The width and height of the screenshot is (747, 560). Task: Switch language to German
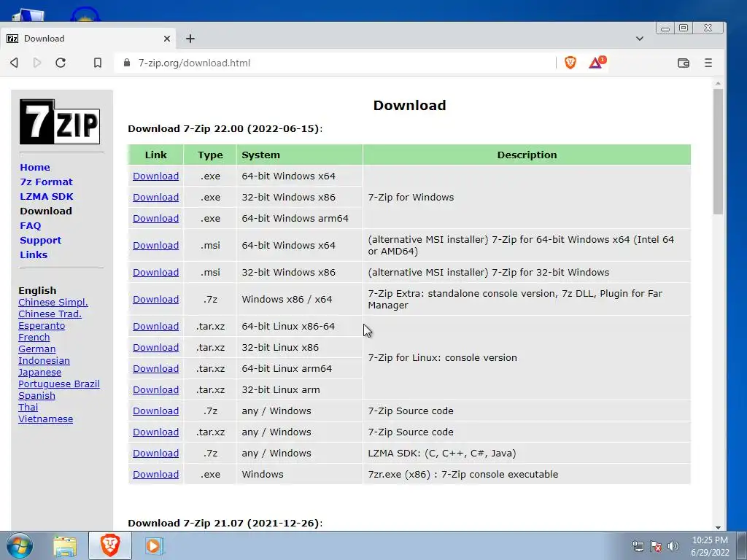tap(36, 349)
